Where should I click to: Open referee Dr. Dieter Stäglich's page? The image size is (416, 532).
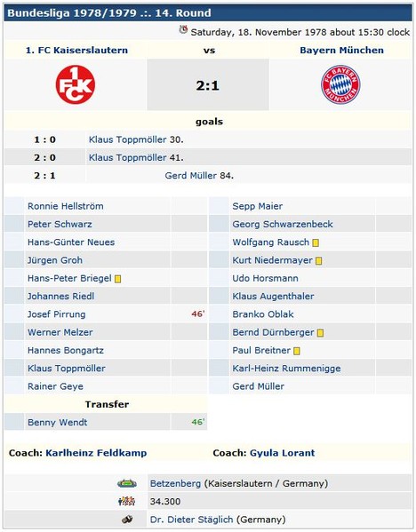tap(191, 520)
